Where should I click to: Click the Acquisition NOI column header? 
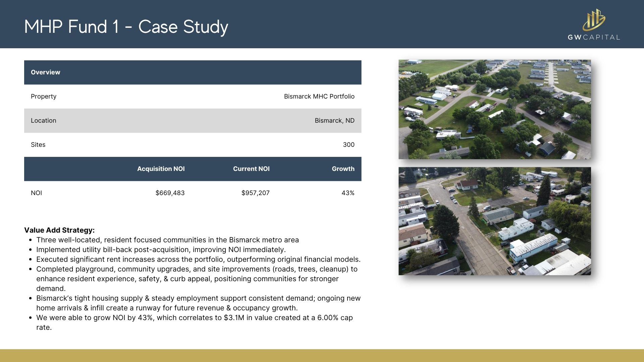(x=161, y=169)
